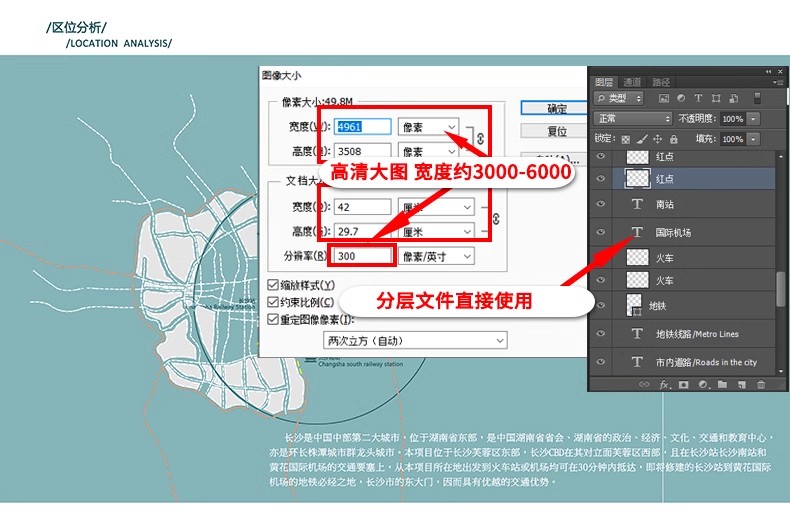Filter layers by adjustment layer icon
790x512 pixels.
681,98
